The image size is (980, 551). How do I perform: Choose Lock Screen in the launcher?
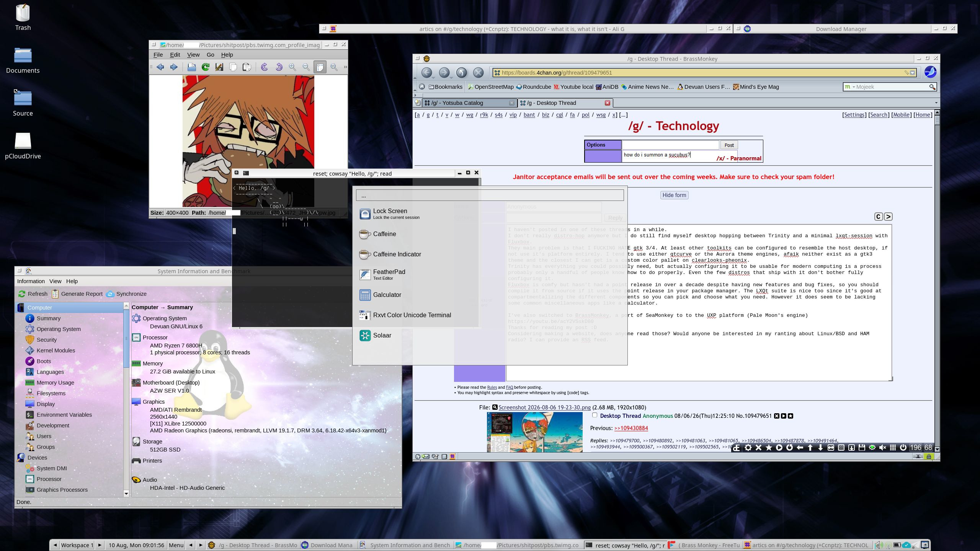pos(490,214)
